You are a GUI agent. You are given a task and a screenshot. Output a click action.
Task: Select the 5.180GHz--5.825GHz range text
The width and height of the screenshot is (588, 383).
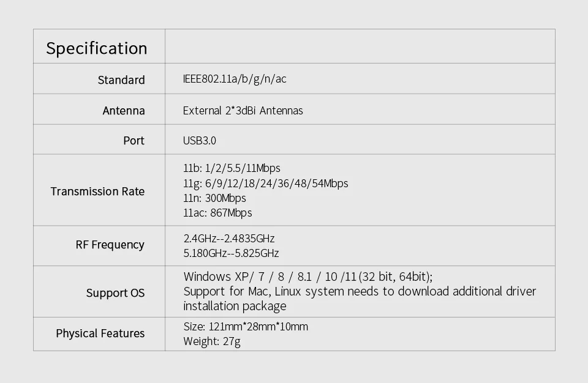click(x=231, y=253)
